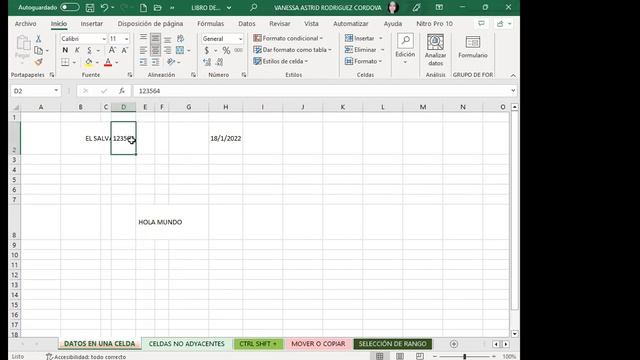Image resolution: width=640 pixels, height=360 pixels.
Task: Toggle the Autoguardado switch
Action: pos(69,7)
